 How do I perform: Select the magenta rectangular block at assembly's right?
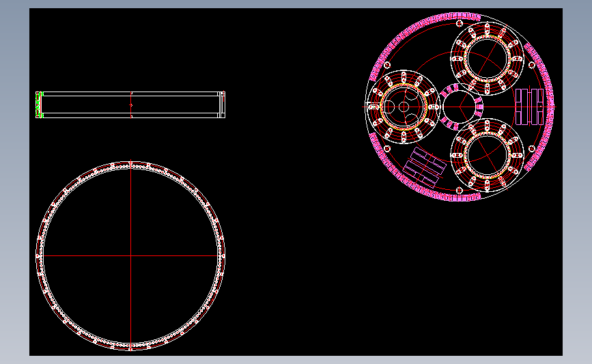click(x=530, y=107)
